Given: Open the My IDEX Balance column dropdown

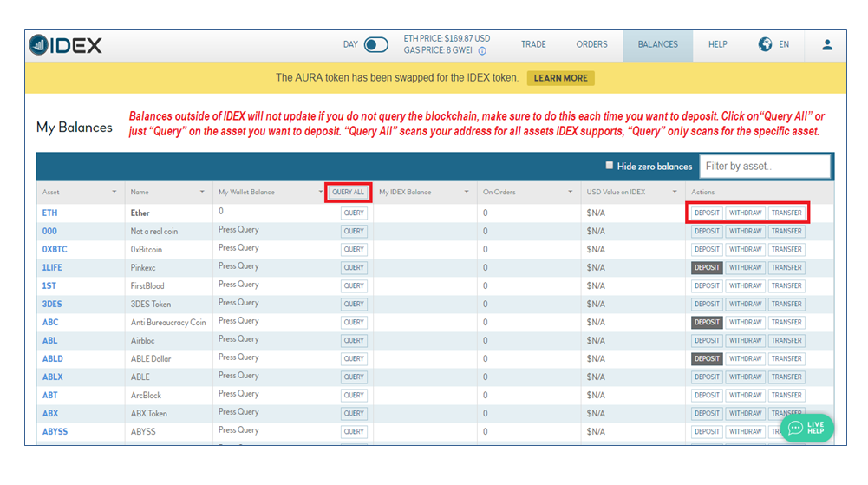Looking at the screenshot, I should pos(467,192).
